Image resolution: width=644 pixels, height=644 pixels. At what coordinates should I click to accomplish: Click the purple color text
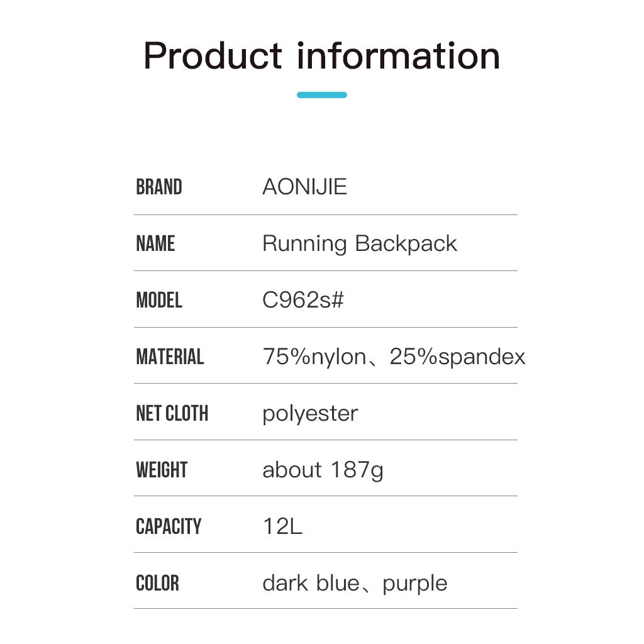click(415, 584)
